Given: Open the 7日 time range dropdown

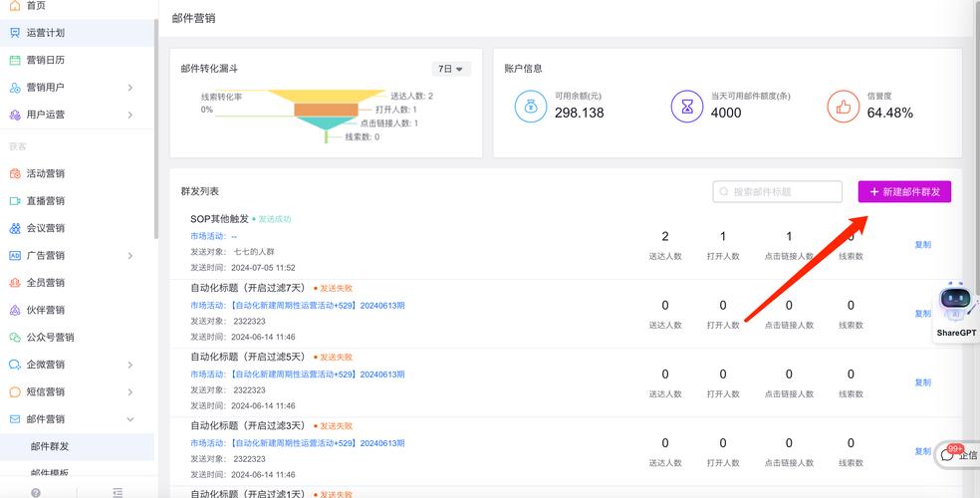Looking at the screenshot, I should [452, 69].
